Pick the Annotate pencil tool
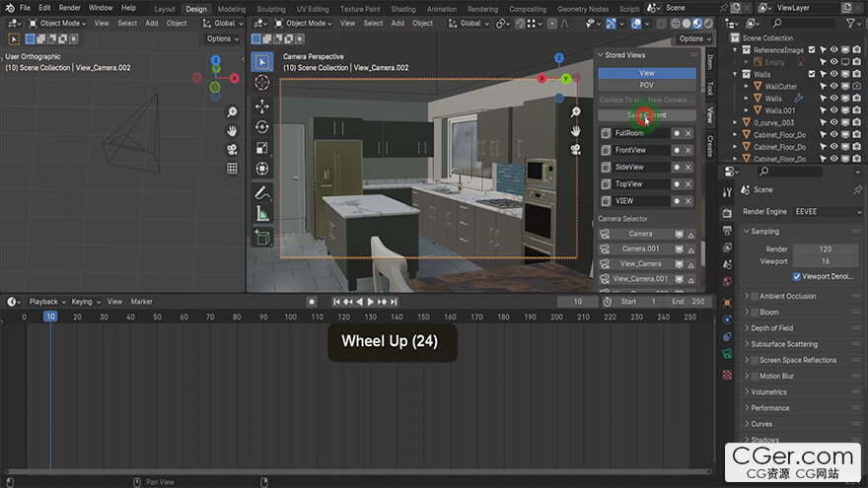Screen dimensions: 868x488 coord(262,192)
